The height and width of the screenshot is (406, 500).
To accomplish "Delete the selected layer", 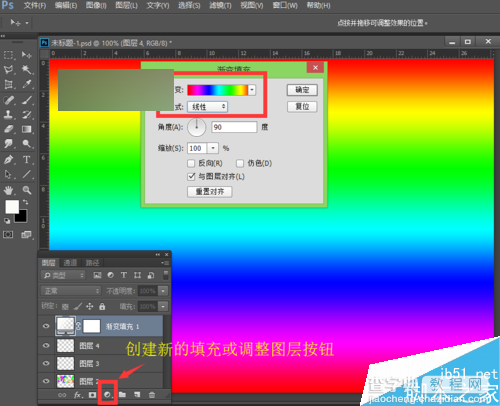I will [x=152, y=395].
